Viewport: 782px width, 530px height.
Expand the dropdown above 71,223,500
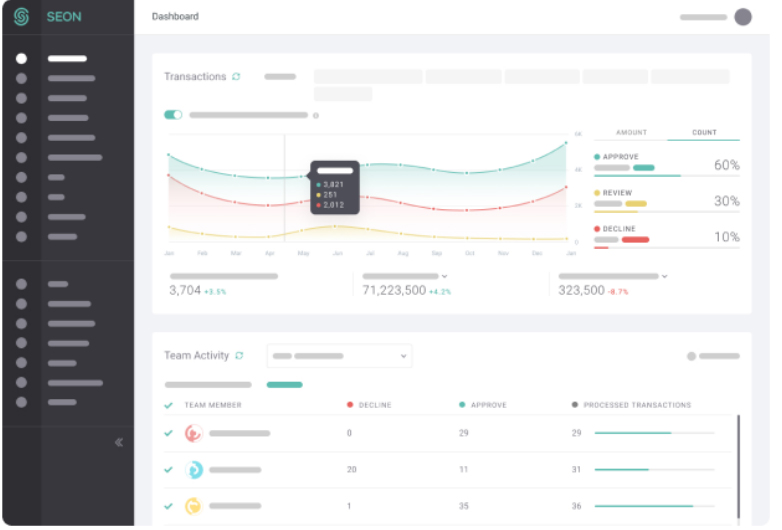(x=444, y=276)
